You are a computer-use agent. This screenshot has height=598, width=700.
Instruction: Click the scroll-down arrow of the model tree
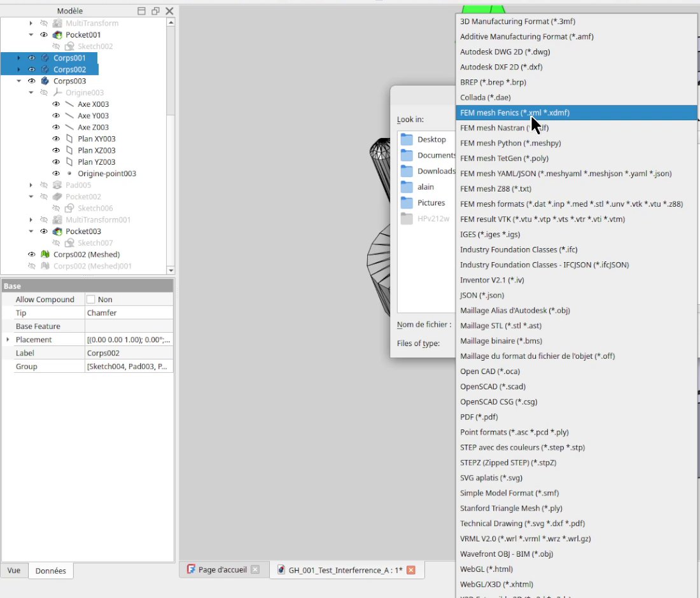[171, 270]
